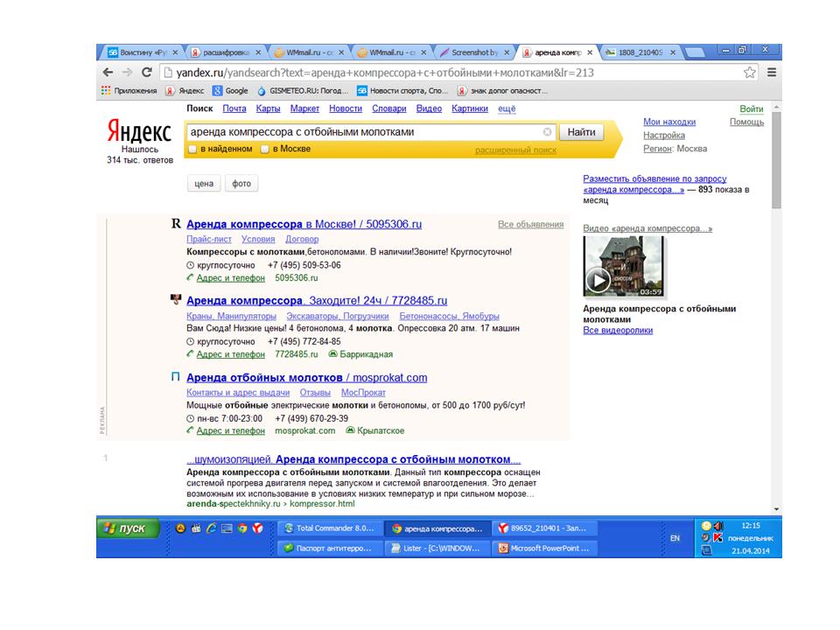Open the «Мои находки» link
This screenshot has width=840, height=630.
tap(669, 122)
